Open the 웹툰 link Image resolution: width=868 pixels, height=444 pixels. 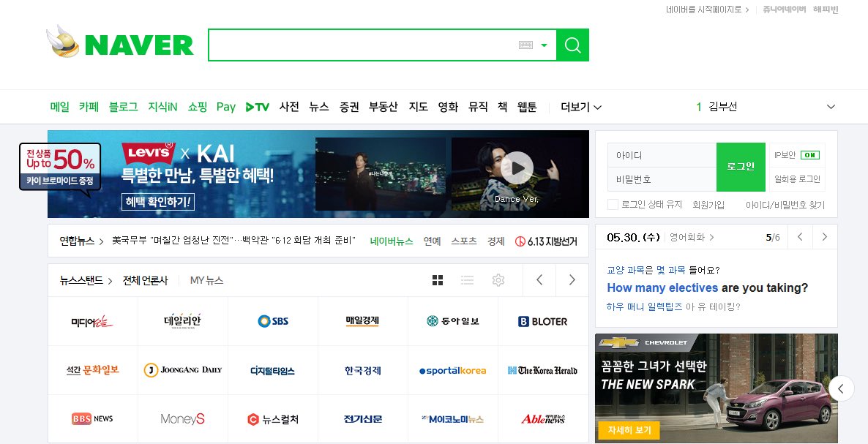point(527,107)
